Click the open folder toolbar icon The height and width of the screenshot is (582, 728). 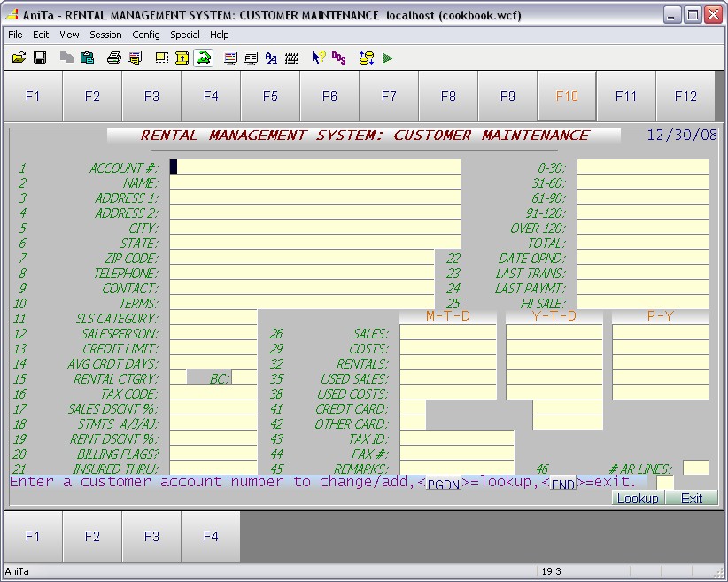coord(19,58)
